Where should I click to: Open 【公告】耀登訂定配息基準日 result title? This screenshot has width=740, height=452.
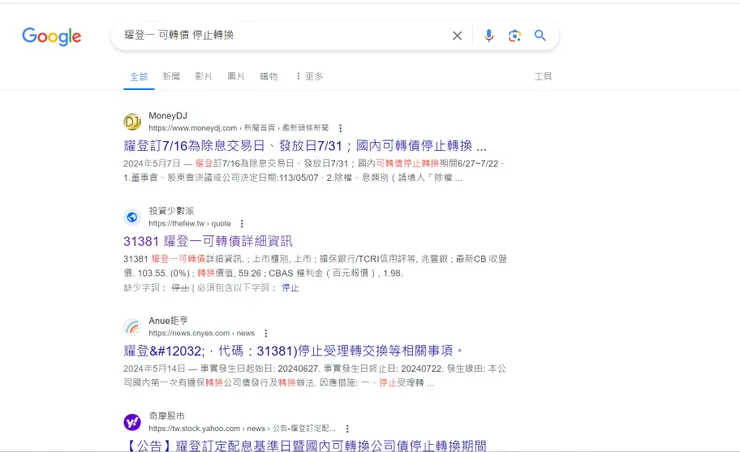point(305,445)
